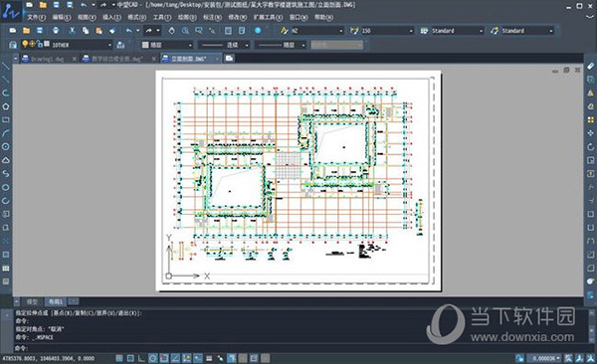Toggle Snap mode in status bar

pyautogui.click(x=119, y=358)
